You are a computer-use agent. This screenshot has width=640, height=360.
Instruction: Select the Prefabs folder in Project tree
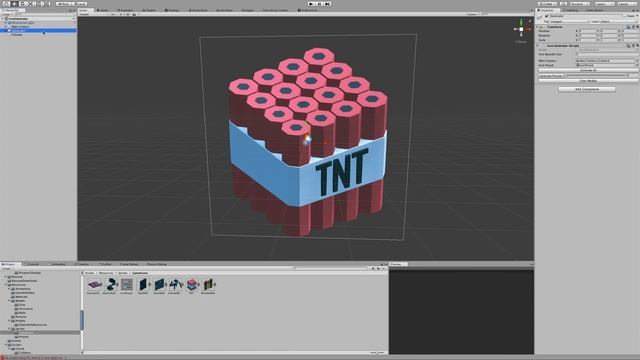click(20, 321)
